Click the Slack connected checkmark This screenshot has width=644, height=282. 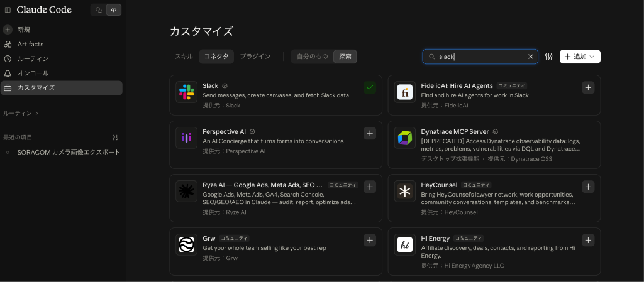tap(370, 87)
